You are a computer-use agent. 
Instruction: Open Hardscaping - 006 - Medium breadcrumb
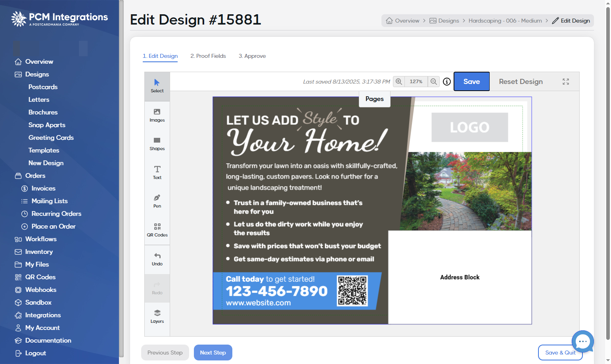(x=505, y=21)
